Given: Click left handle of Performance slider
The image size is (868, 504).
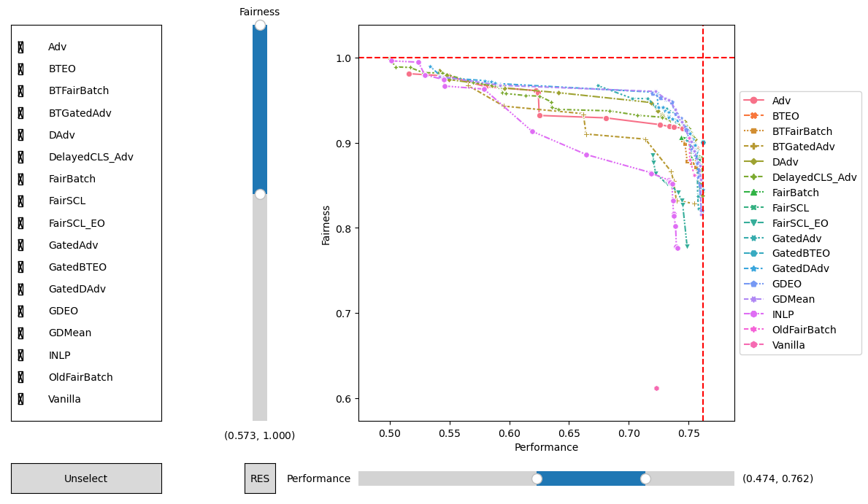Looking at the screenshot, I should coord(537,478).
